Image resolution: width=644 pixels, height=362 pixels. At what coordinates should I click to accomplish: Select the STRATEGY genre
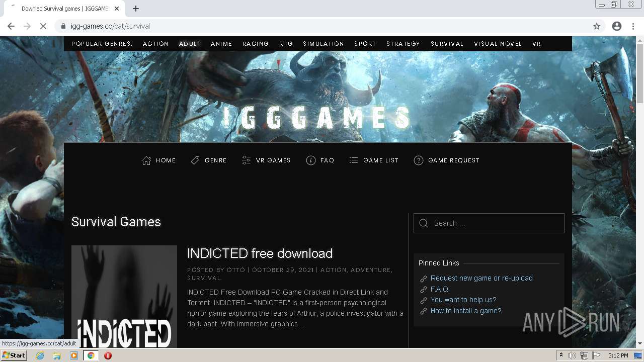coord(403,44)
